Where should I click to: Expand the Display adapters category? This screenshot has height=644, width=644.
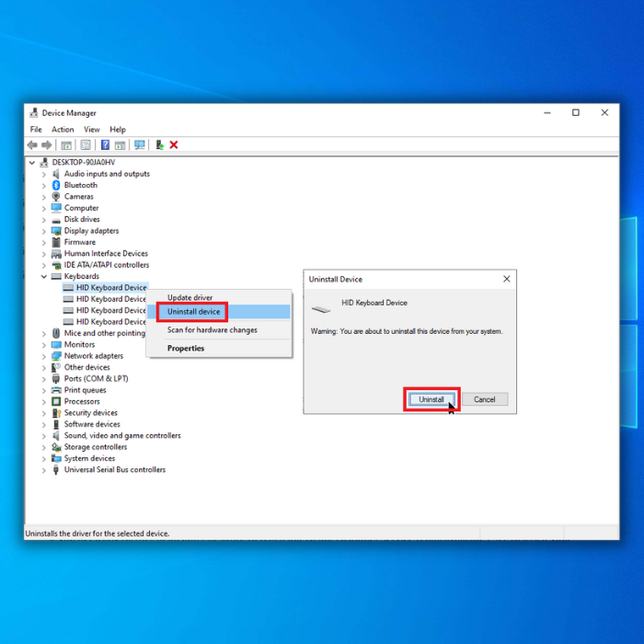point(43,231)
